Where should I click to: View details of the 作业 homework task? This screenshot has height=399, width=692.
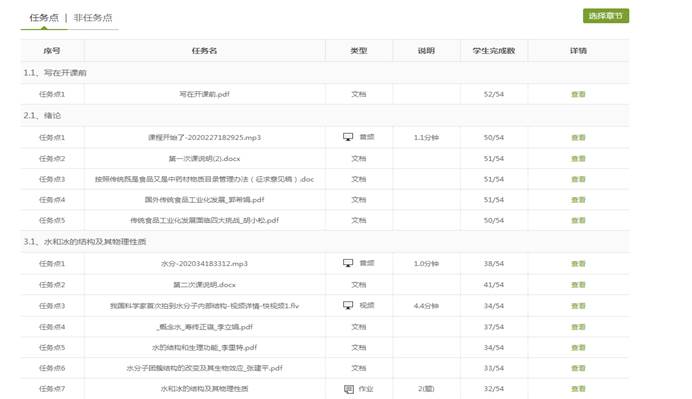click(x=578, y=389)
